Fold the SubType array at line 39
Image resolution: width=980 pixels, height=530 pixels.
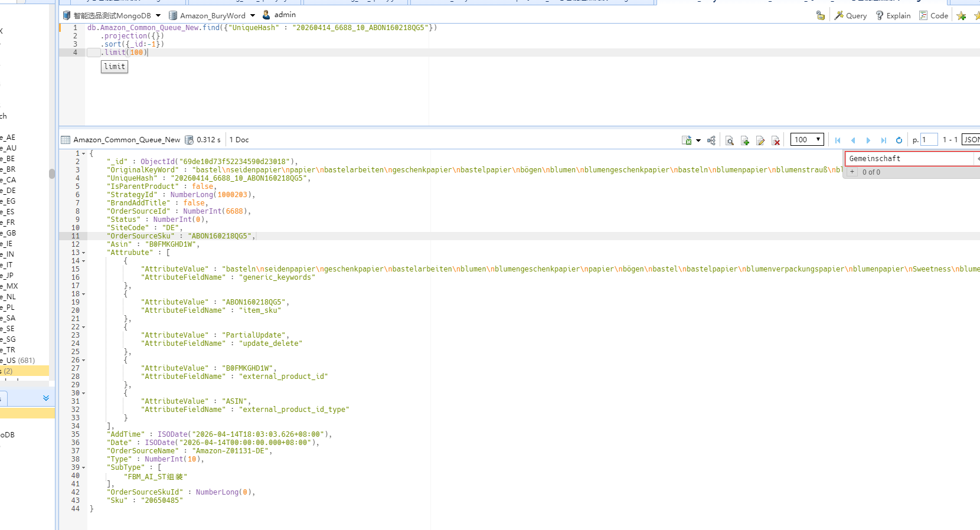click(x=84, y=467)
